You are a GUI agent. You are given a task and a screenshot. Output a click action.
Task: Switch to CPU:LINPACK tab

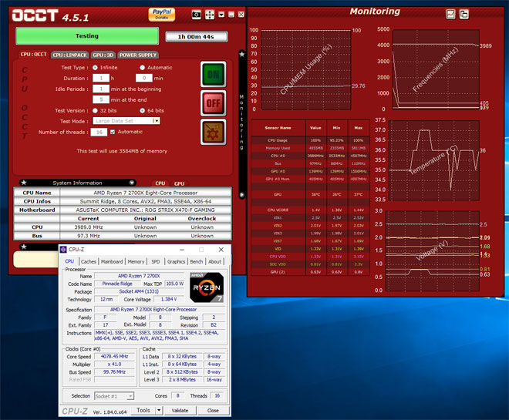pyautogui.click(x=69, y=55)
